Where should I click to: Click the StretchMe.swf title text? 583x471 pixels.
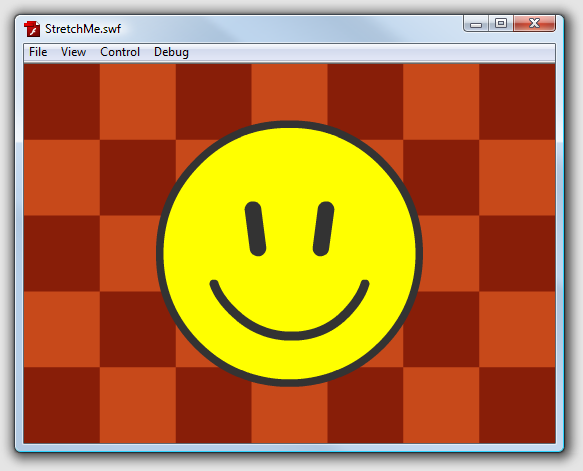tap(83, 29)
